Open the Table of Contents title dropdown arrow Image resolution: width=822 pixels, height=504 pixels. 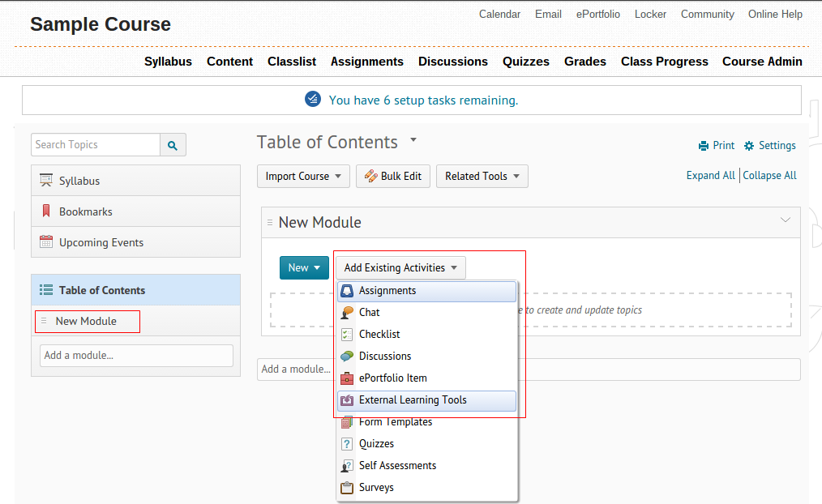click(413, 139)
